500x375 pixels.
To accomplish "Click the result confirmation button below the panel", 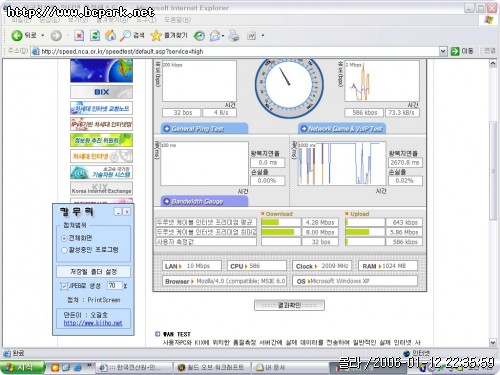I will coord(289,305).
